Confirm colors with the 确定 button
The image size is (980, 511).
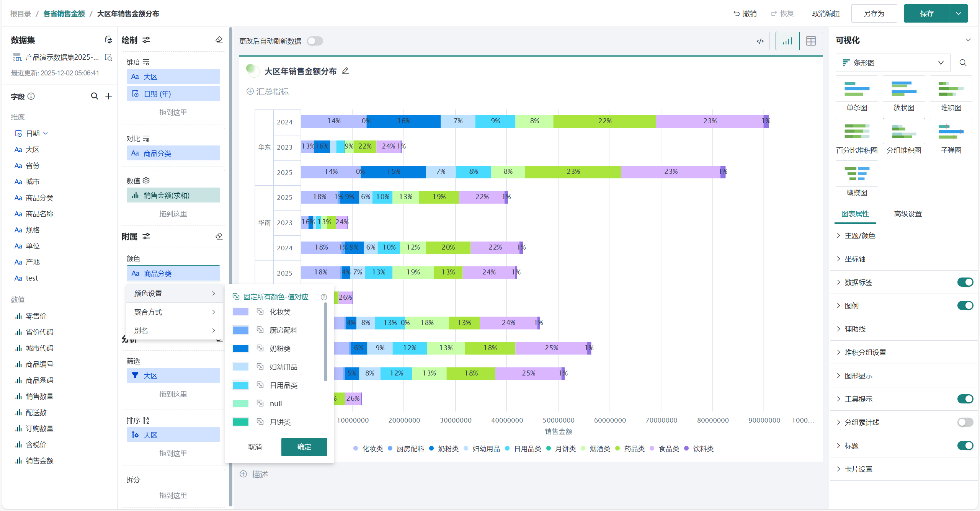pyautogui.click(x=304, y=447)
